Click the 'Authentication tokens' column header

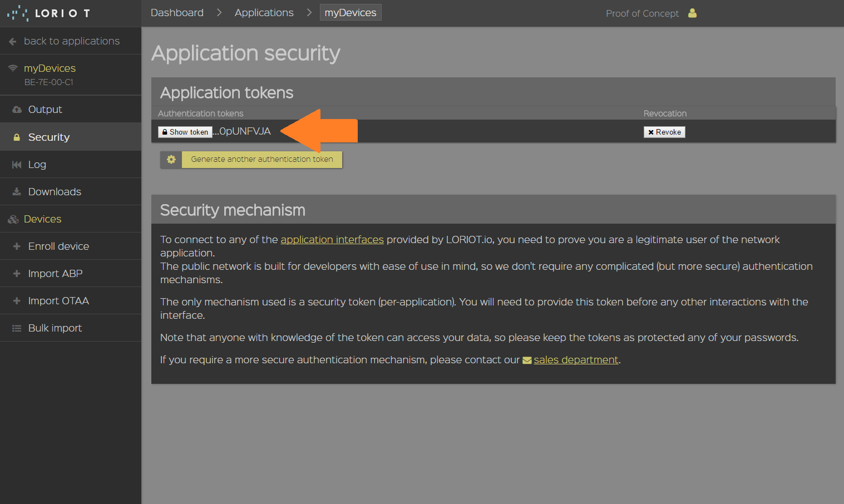pyautogui.click(x=201, y=113)
